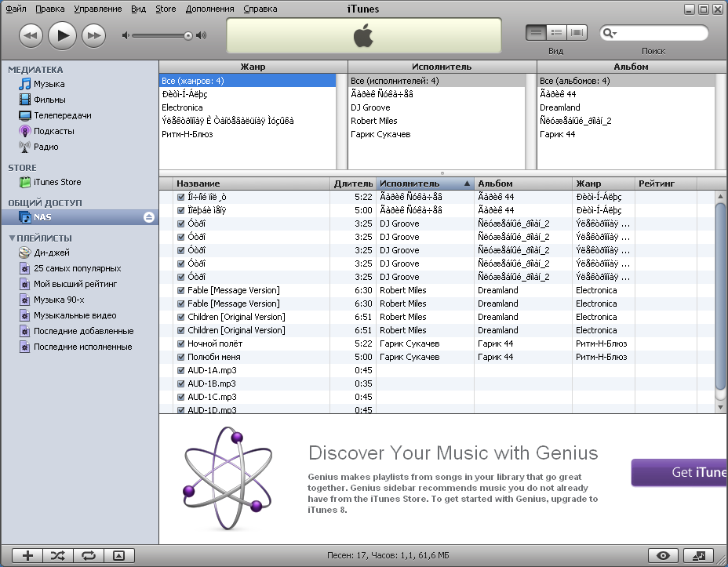
Task: Toggle repeat mode
Action: (x=89, y=555)
